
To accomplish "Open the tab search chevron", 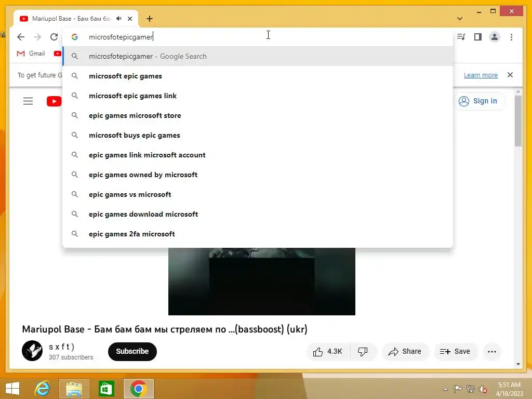I will [x=460, y=19].
